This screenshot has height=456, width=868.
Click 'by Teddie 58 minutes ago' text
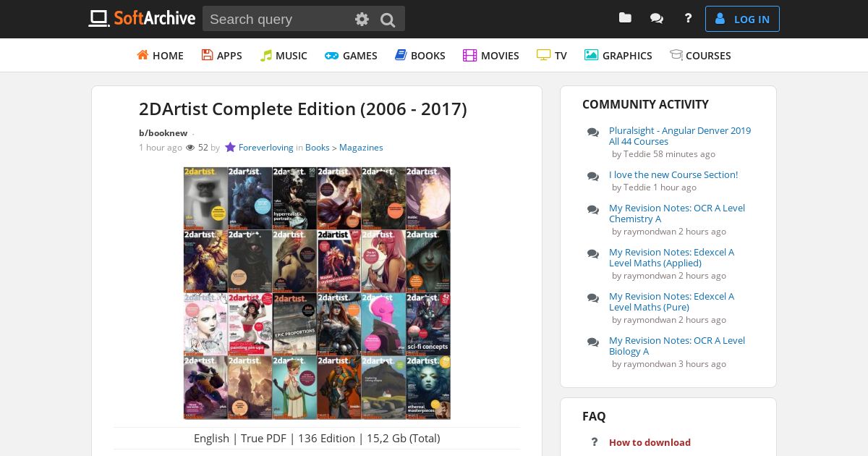click(663, 154)
